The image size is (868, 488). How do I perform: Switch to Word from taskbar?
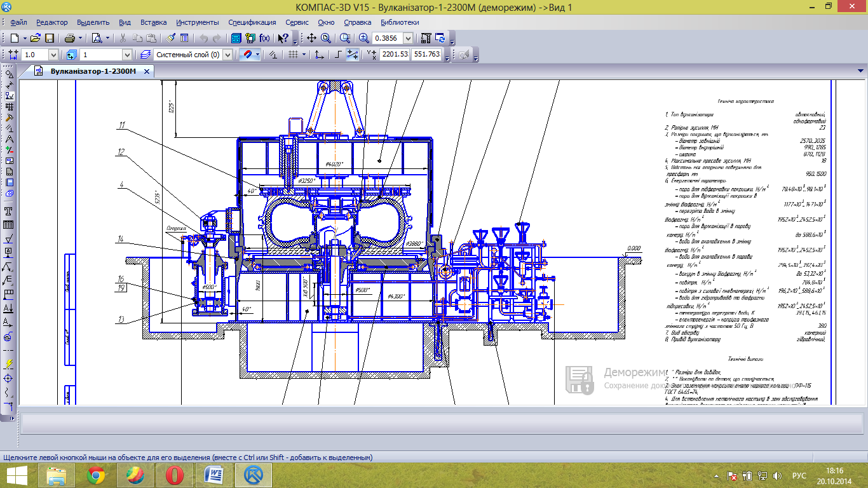click(214, 475)
